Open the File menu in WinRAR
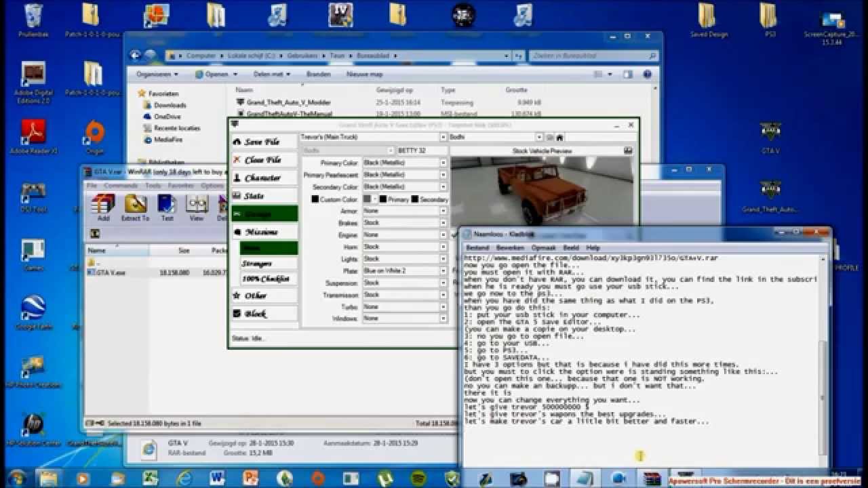Image resolution: width=868 pixels, height=488 pixels. (x=91, y=186)
